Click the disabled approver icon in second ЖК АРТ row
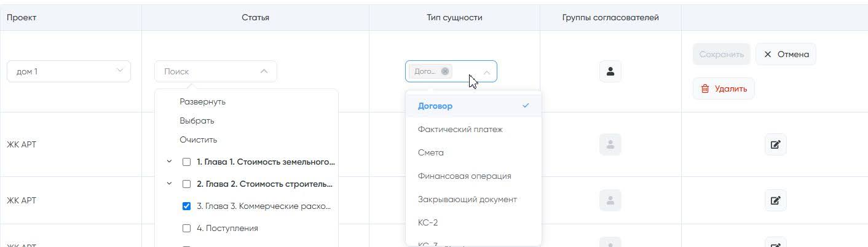 (x=610, y=200)
